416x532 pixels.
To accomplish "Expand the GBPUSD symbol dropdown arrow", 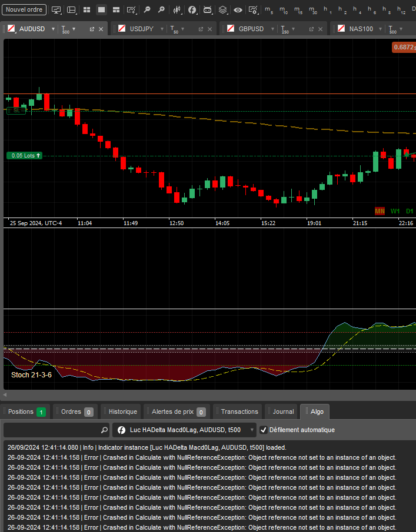I will coord(272,29).
